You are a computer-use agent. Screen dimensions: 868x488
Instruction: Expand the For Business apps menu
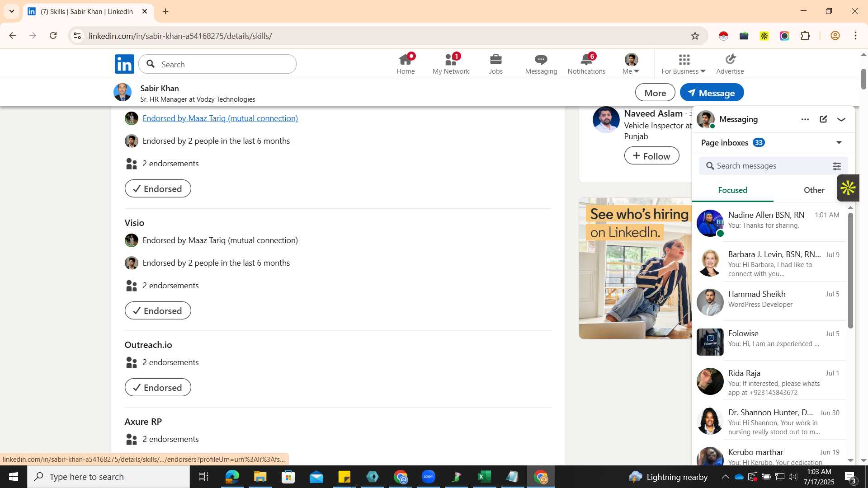tap(684, 64)
